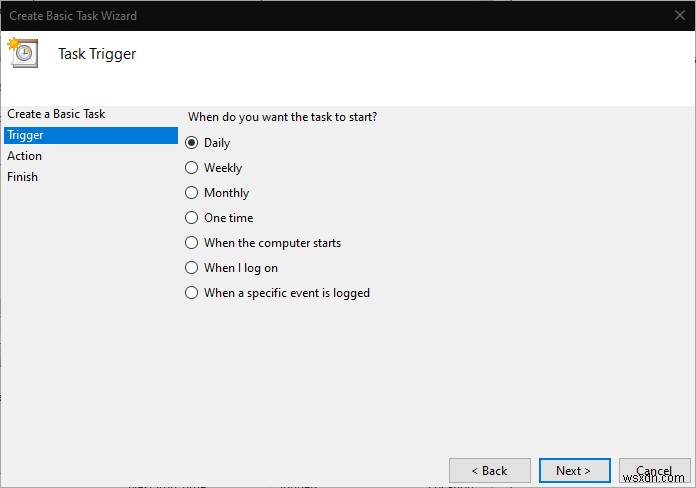
Task: Set the trigger to One time
Action: click(192, 218)
